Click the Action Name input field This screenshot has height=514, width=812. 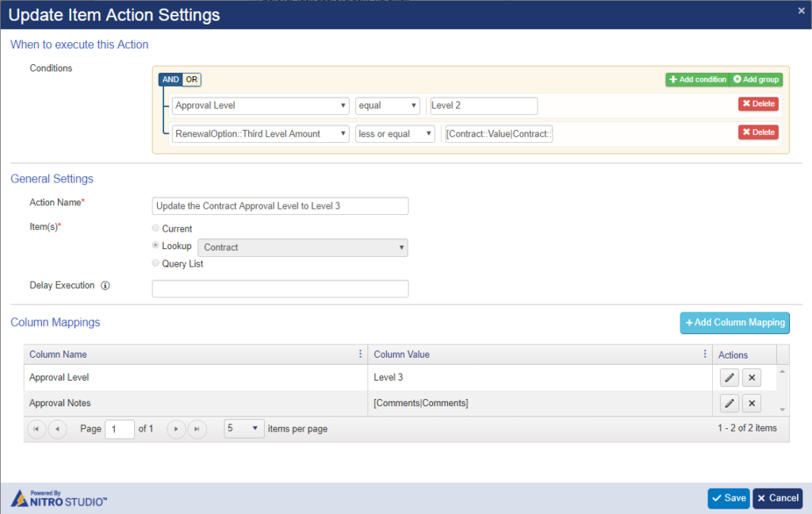[280, 205]
